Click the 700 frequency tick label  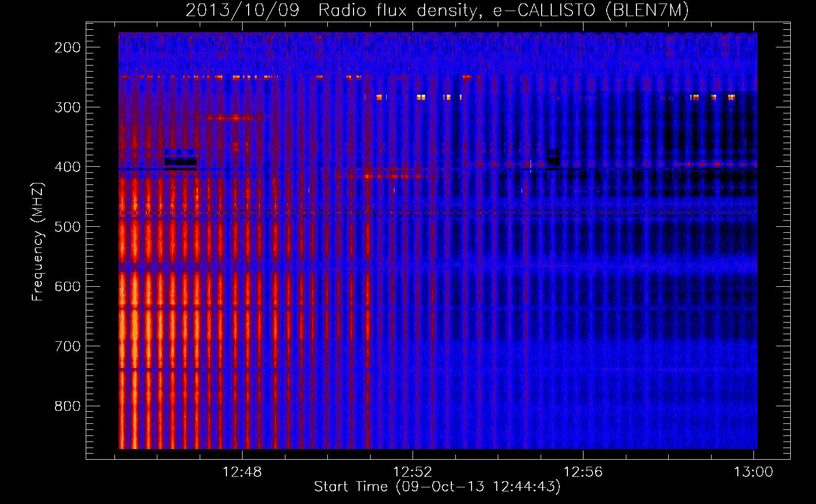[x=68, y=346]
